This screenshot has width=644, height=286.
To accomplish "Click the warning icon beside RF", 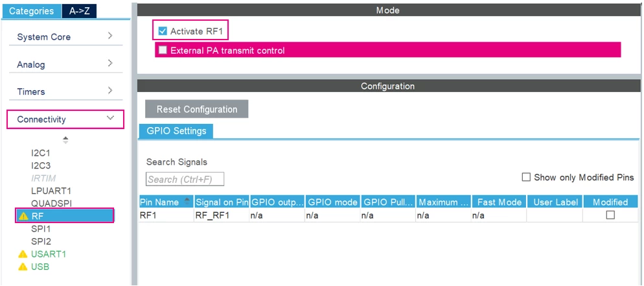I will coord(23,216).
